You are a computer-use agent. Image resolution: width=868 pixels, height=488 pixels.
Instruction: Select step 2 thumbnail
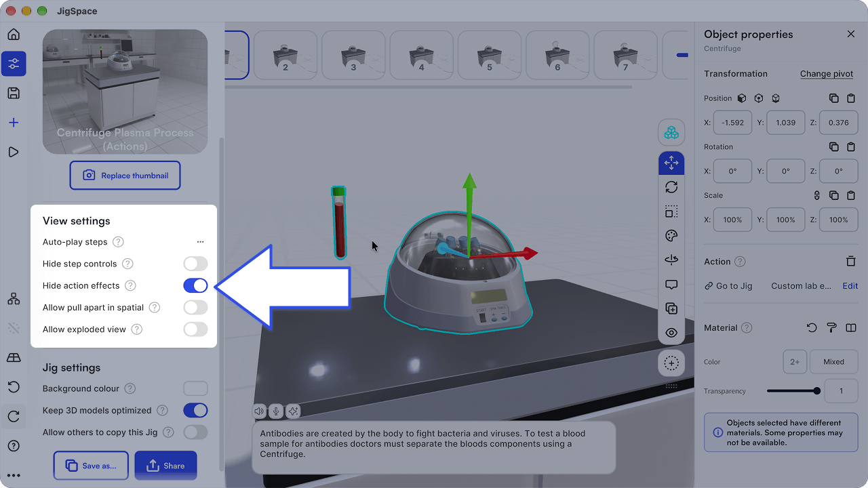285,55
